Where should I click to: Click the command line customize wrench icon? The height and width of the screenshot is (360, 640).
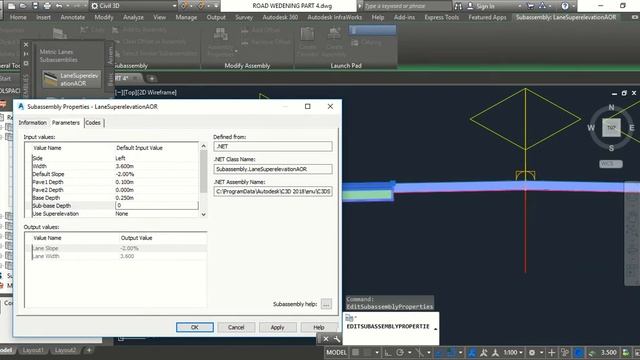pos(337,339)
